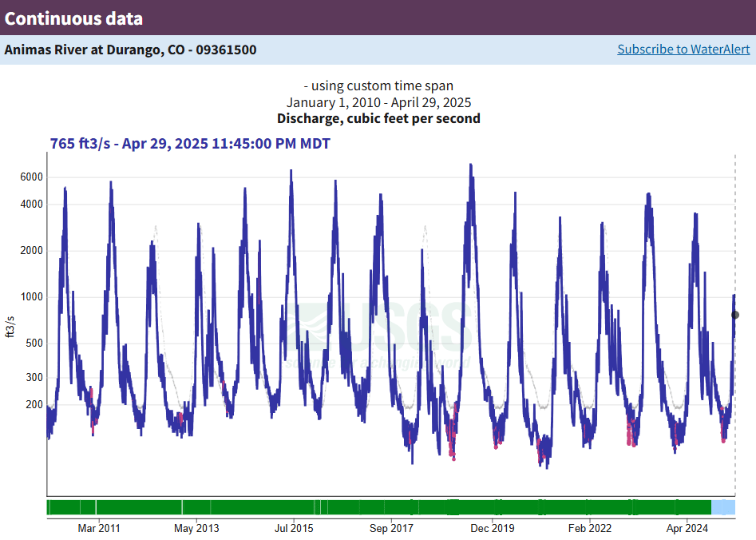Click the 'Dec 2019' x-axis label
Viewport: 756px width, 540px height.
click(493, 529)
